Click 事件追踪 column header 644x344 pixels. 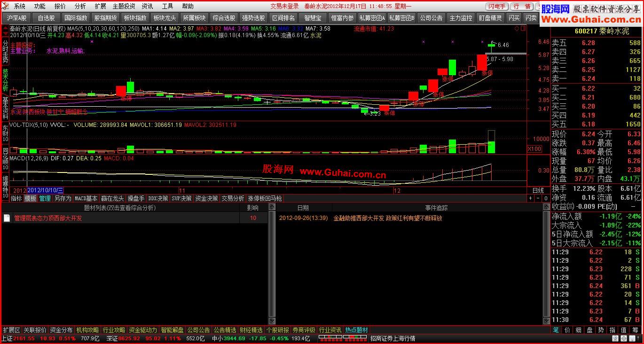(x=436, y=208)
